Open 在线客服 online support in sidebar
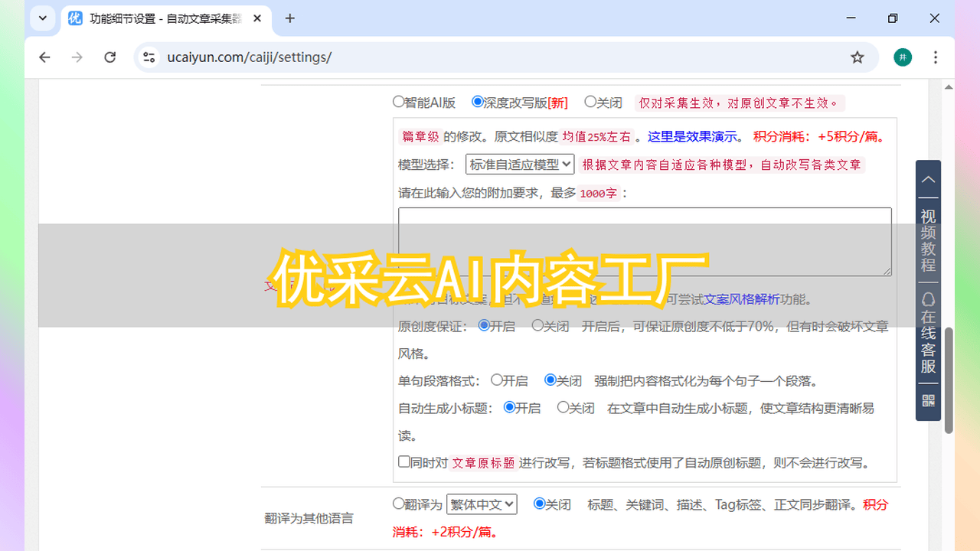Viewport: 980px width, 551px height. pyautogui.click(x=928, y=334)
